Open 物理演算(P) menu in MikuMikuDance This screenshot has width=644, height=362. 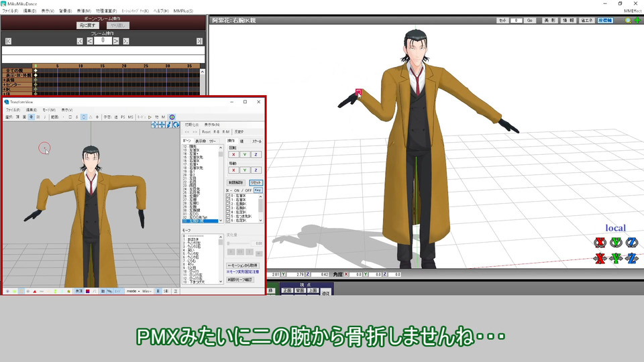pos(107,11)
